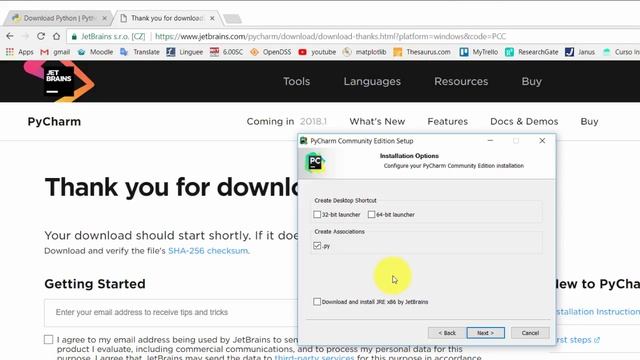Screen dimensions: 640x360
Task: Open the first steps link
Action: (578, 340)
